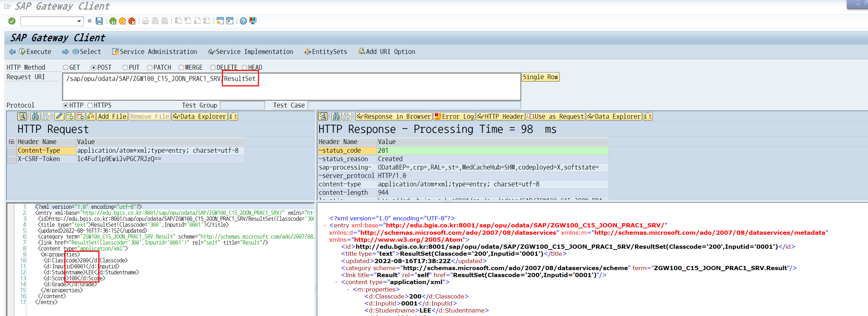Open Service Administration
The height and width of the screenshot is (316, 868).
[x=155, y=52]
